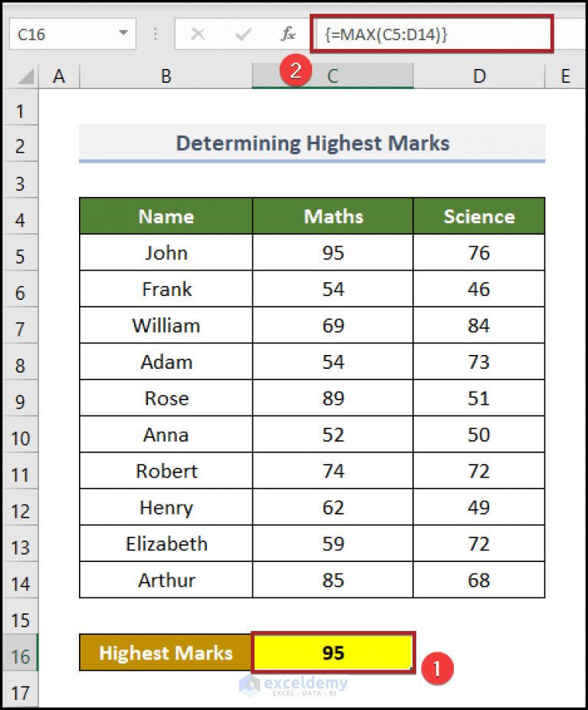The image size is (588, 710).
Task: Click the Cancel (X) icon in formula bar
Action: [x=198, y=34]
